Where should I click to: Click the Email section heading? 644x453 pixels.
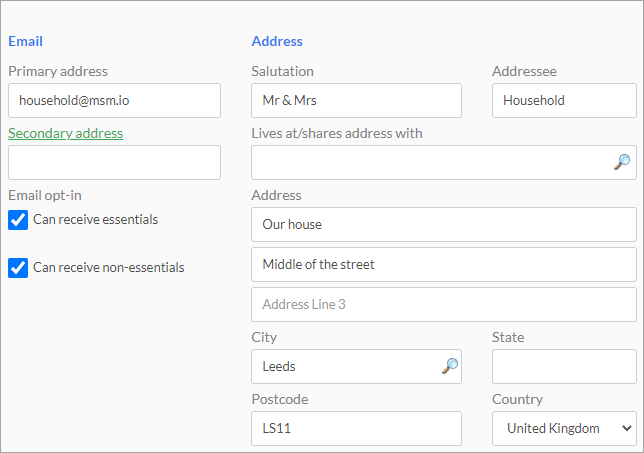point(25,41)
